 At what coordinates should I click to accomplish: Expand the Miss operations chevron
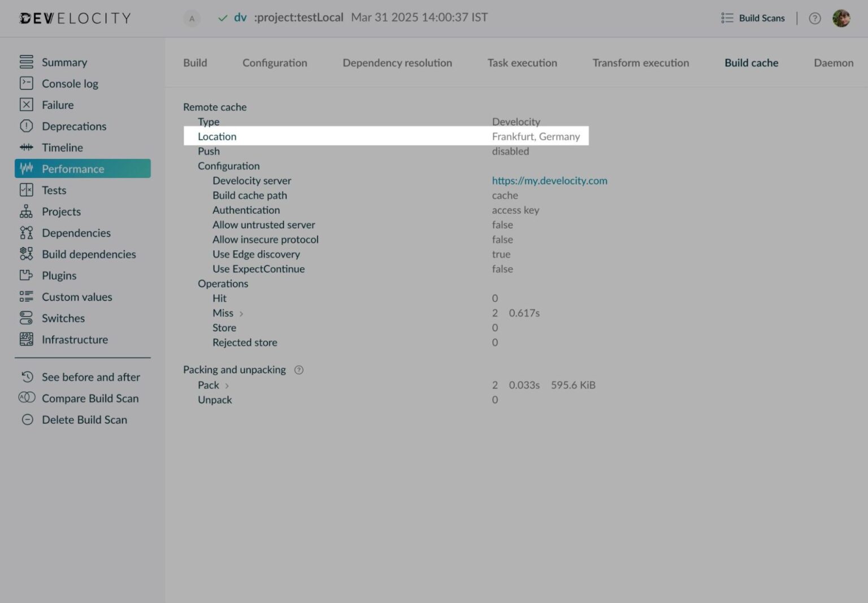pyautogui.click(x=241, y=314)
